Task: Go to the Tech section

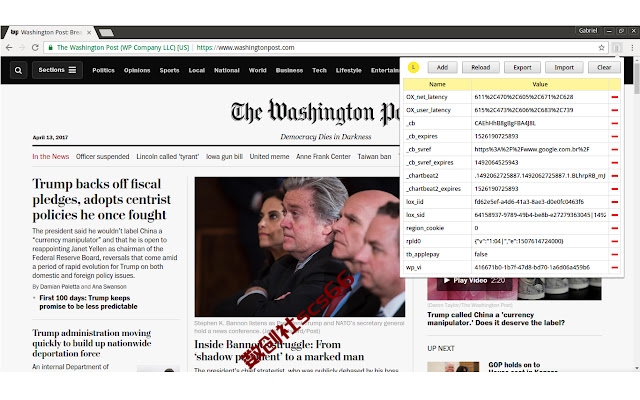Action: click(319, 70)
